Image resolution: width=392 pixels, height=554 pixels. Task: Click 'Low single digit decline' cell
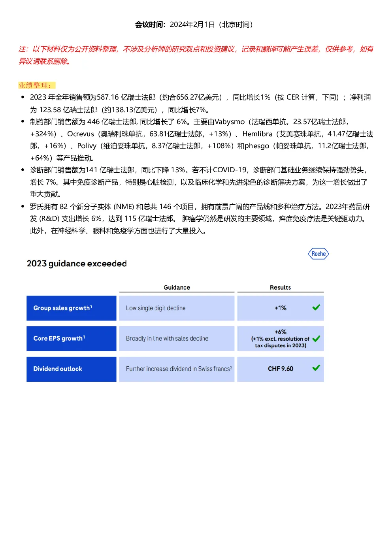click(177, 308)
